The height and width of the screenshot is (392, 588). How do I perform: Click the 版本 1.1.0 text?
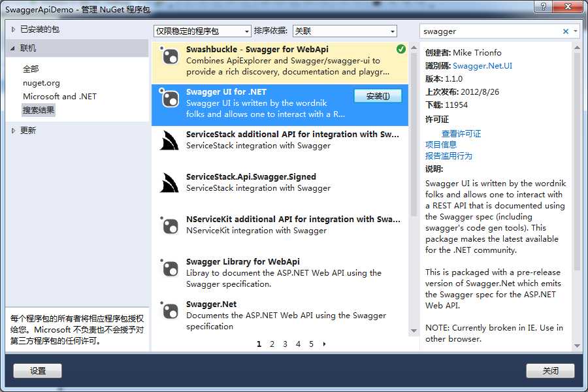pos(444,79)
